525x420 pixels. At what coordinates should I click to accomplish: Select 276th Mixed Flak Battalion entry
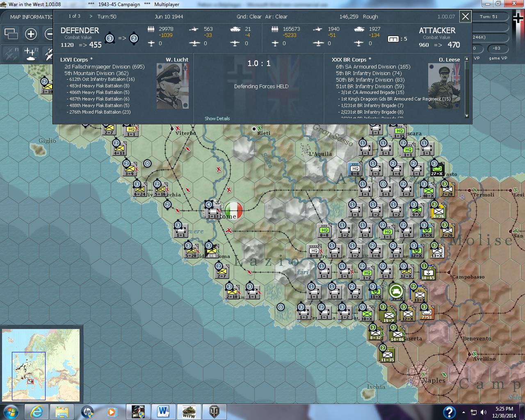[x=99, y=112]
